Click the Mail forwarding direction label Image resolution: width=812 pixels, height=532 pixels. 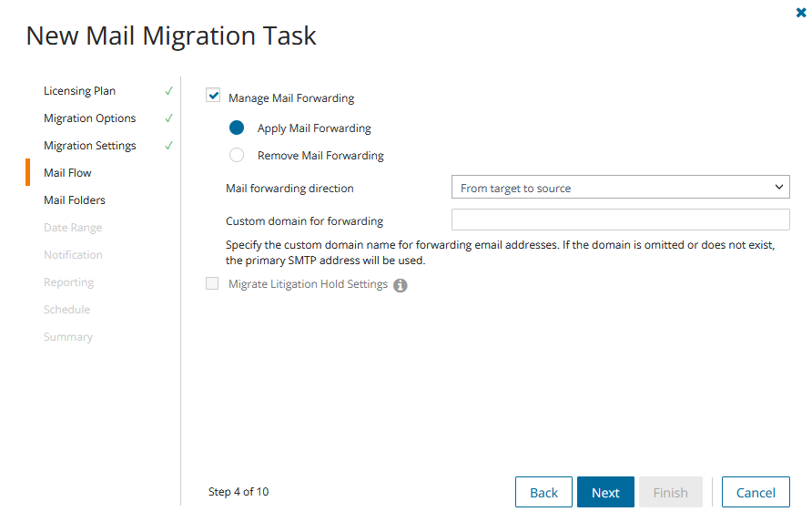point(289,189)
